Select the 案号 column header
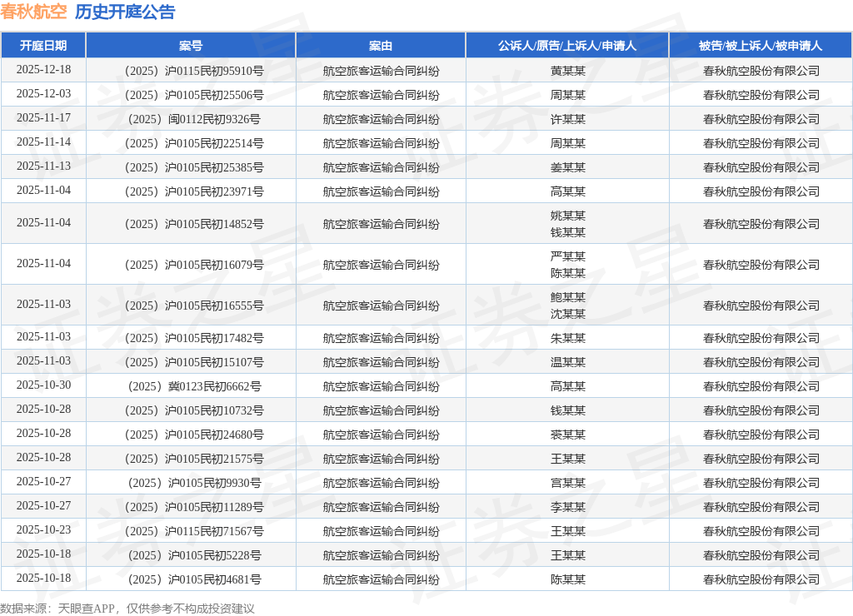This screenshot has width=853, height=616. [x=191, y=46]
